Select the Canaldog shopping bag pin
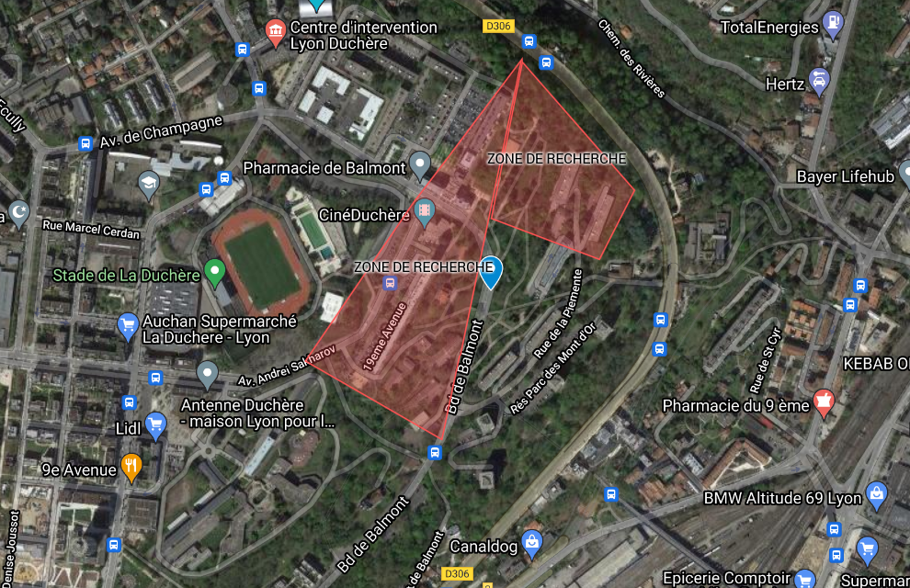The image size is (910, 588). coord(531,544)
